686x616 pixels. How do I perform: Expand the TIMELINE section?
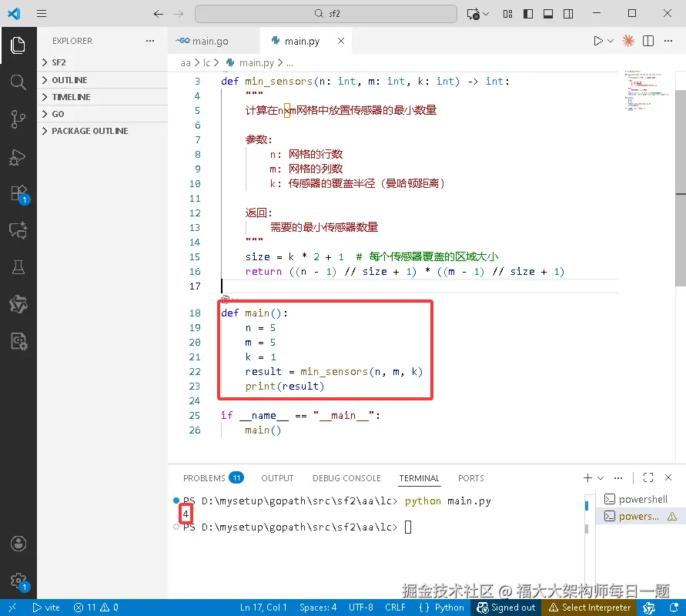click(x=102, y=97)
